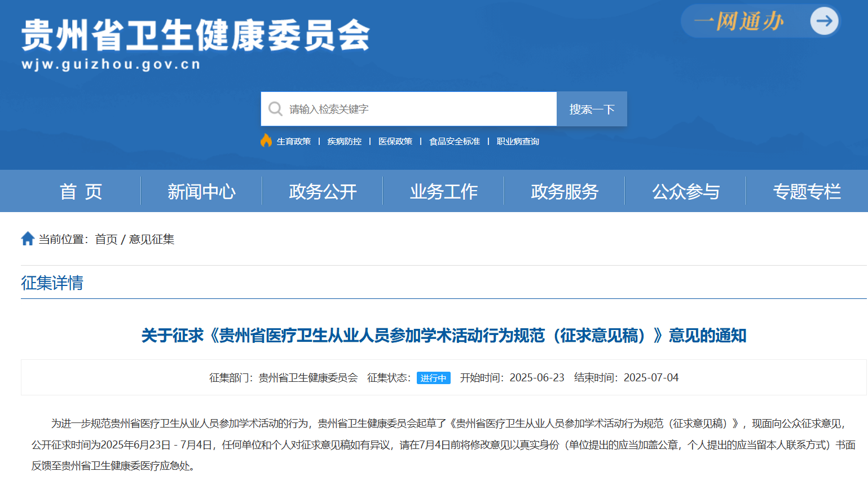Click the home icon beside 当前位置
This screenshot has width=868, height=480.
28,239
